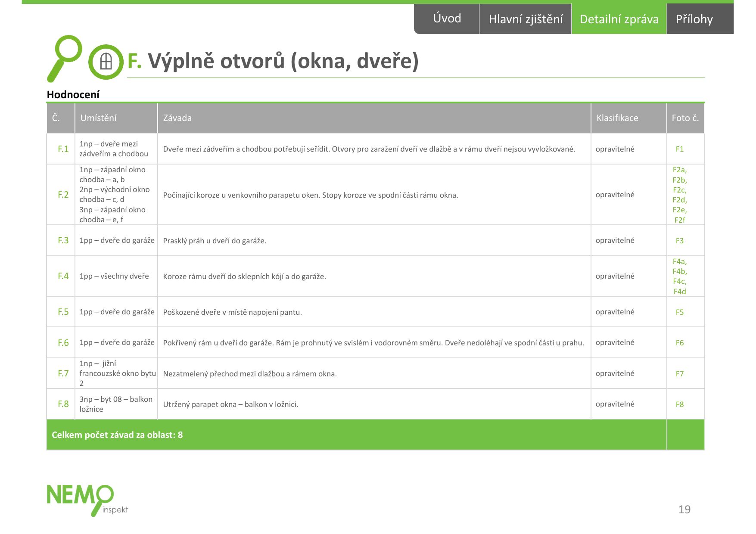Screen dimensions: 756x534
Task: Select defect number F.3
Action: (x=63, y=240)
